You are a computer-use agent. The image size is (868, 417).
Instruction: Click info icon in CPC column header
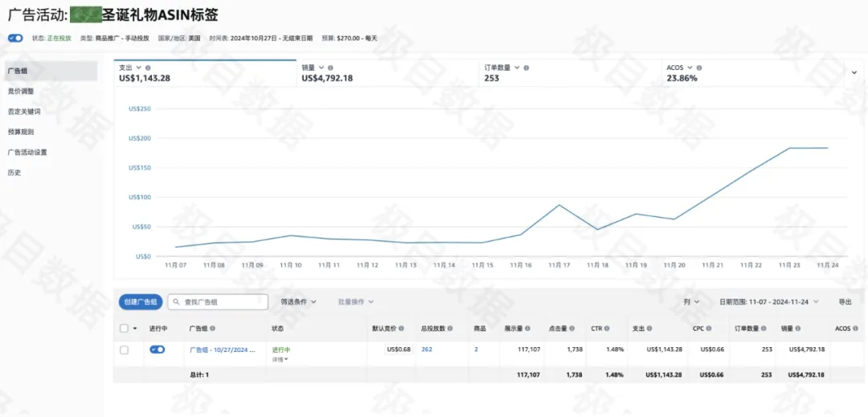pos(708,329)
